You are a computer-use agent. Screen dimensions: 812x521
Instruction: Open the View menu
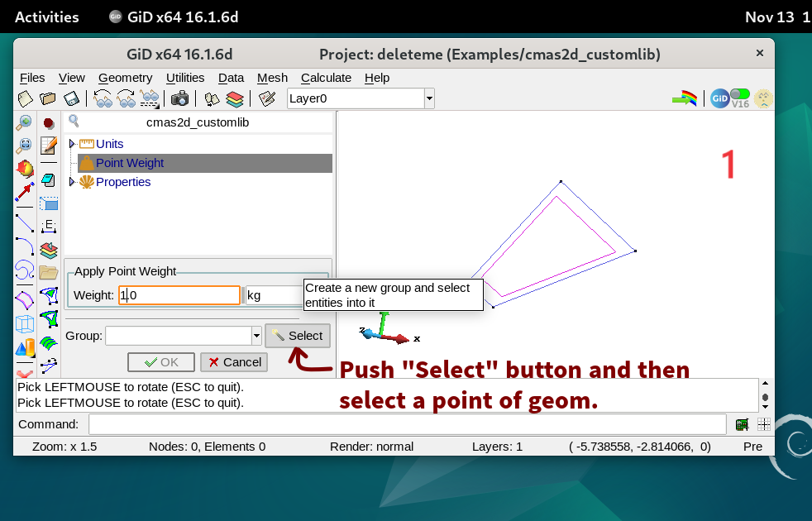(71, 78)
